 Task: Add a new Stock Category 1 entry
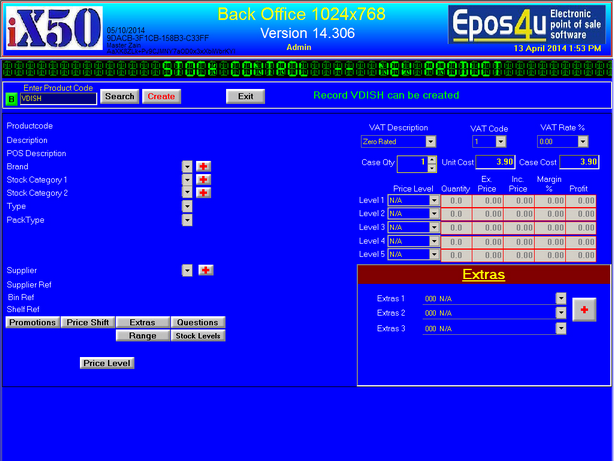[x=203, y=179]
